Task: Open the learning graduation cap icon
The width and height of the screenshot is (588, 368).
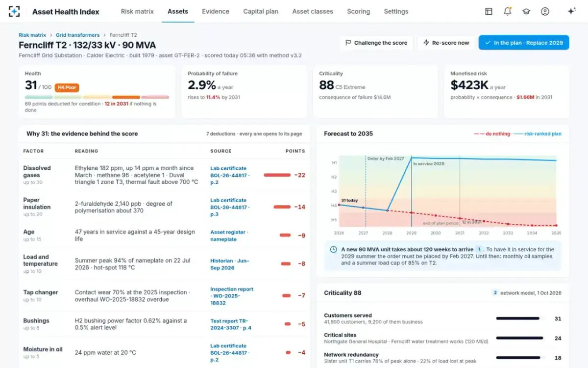Action: pyautogui.click(x=526, y=11)
